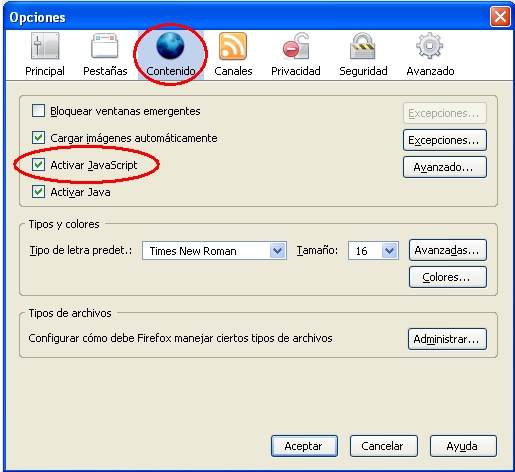Viewport: 515px width, 472px height.
Task: Expand the Tamaño size dropdown arrow
Action: point(389,251)
